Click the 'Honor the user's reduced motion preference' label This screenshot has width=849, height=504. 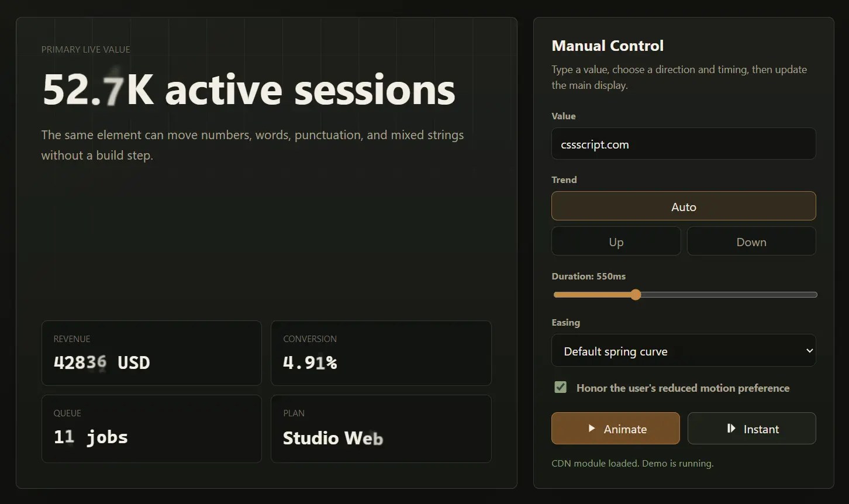point(683,388)
